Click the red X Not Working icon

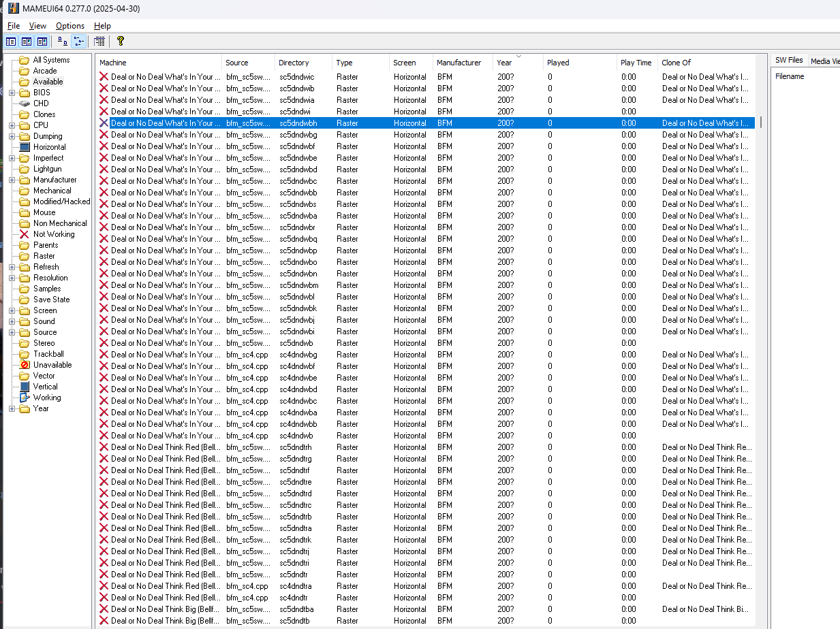(x=24, y=234)
